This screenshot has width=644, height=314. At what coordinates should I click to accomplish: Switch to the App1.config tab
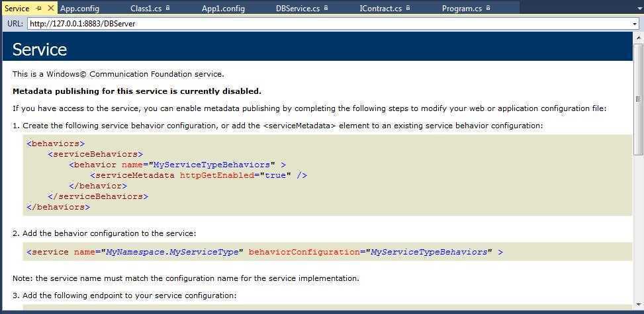point(223,8)
